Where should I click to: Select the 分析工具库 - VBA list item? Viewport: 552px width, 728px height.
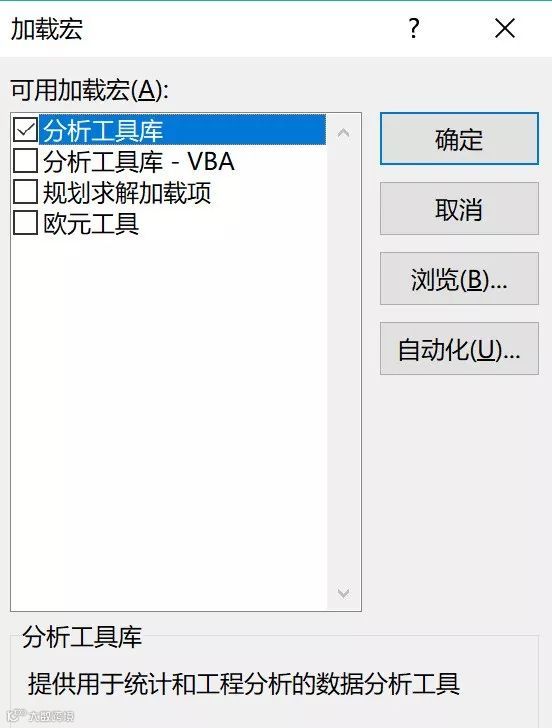pyautogui.click(x=139, y=161)
